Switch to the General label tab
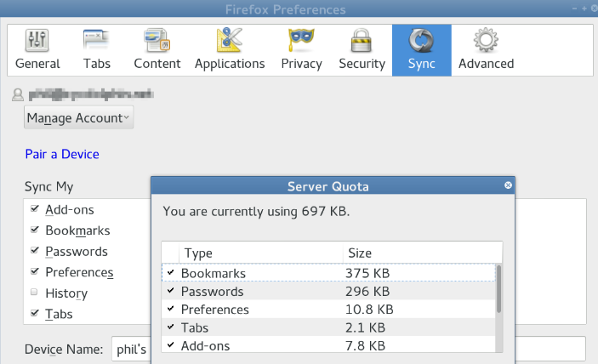The width and height of the screenshot is (598, 364). [x=37, y=64]
